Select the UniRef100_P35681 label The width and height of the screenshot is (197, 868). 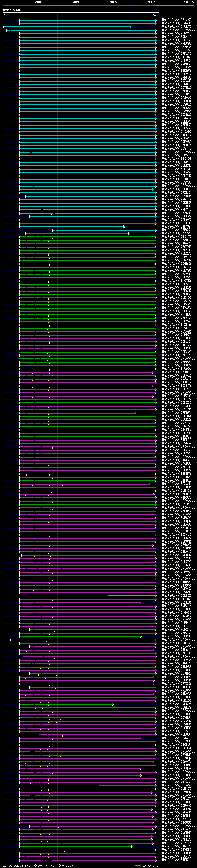coord(177,108)
